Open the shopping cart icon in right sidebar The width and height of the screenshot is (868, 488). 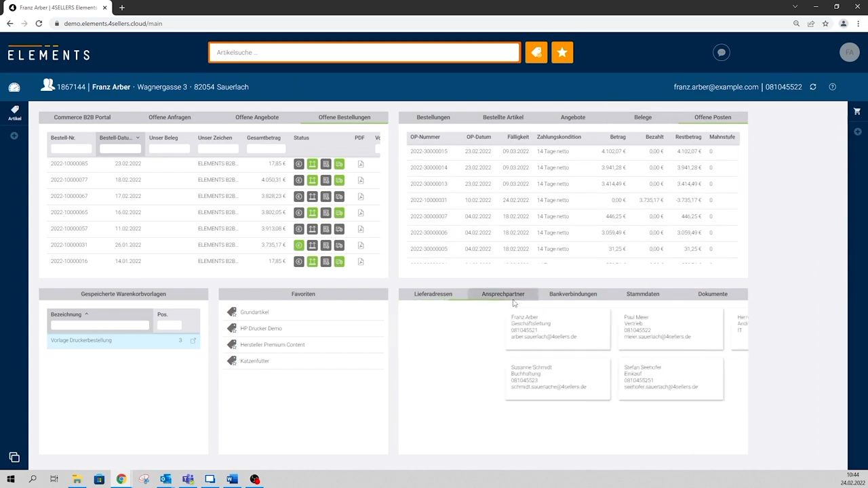857,111
